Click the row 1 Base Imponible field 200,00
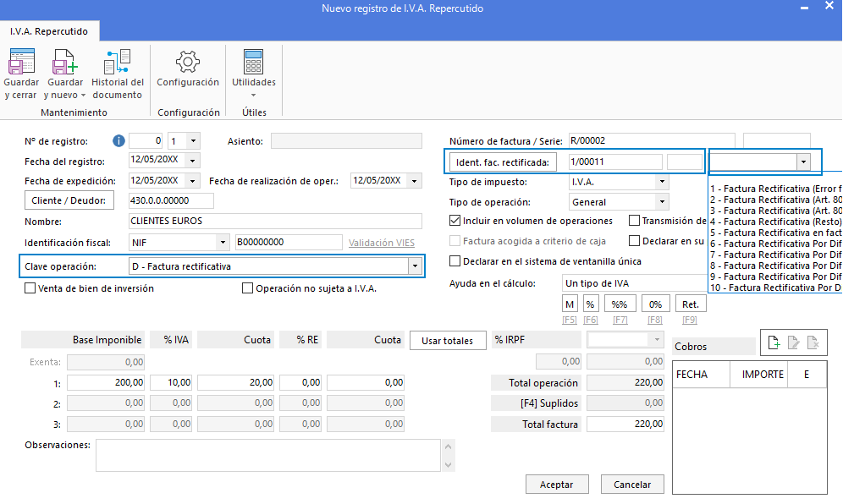 coord(106,382)
